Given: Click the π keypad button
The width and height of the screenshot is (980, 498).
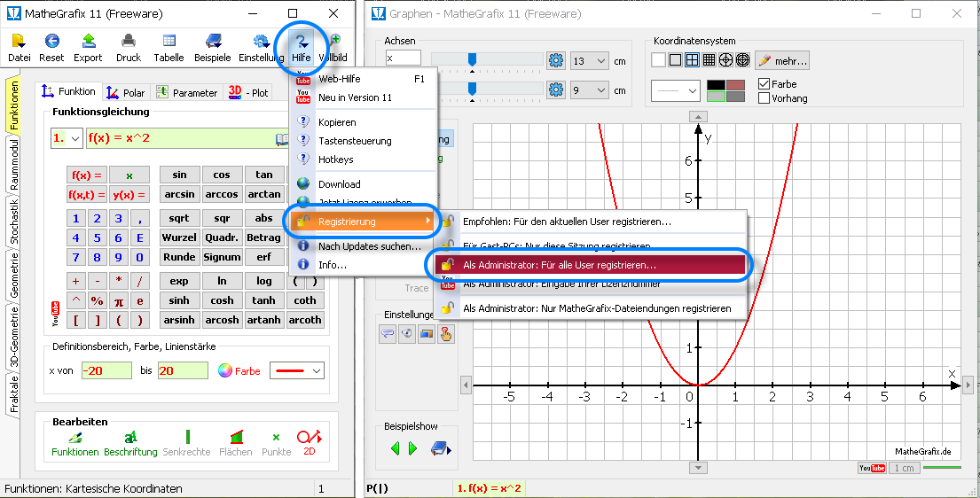Looking at the screenshot, I should click(x=119, y=301).
